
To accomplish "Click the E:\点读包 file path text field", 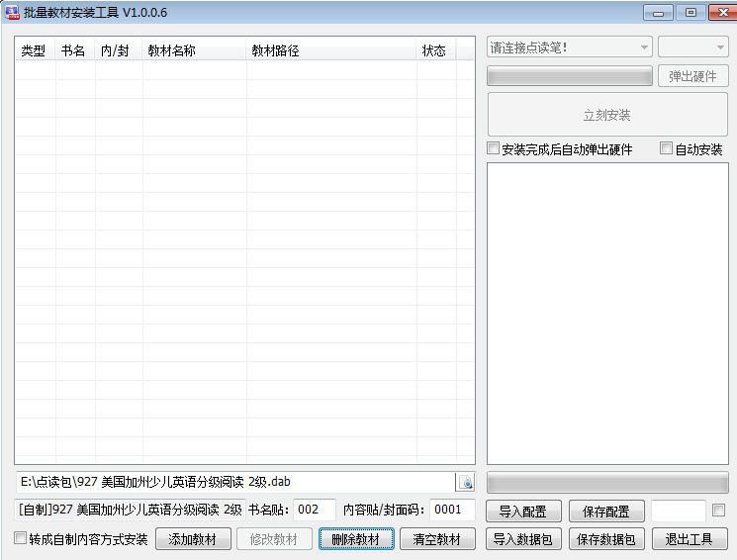I will point(233,482).
